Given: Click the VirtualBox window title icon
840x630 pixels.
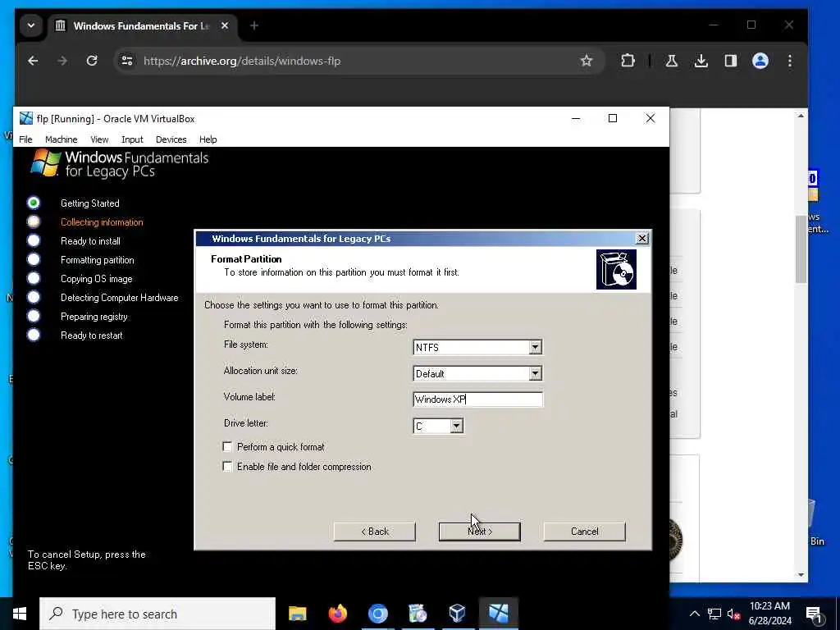Looking at the screenshot, I should 25,118.
